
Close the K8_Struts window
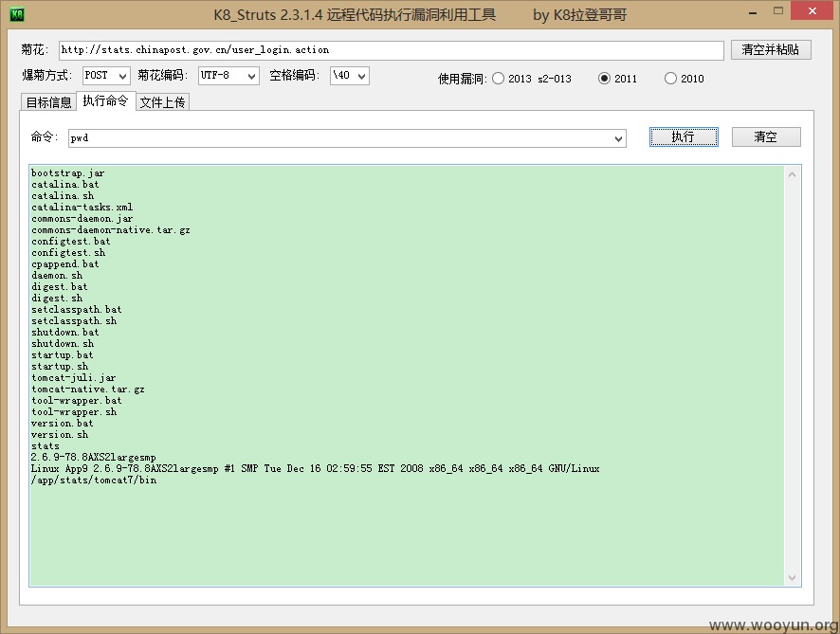pyautogui.click(x=813, y=10)
